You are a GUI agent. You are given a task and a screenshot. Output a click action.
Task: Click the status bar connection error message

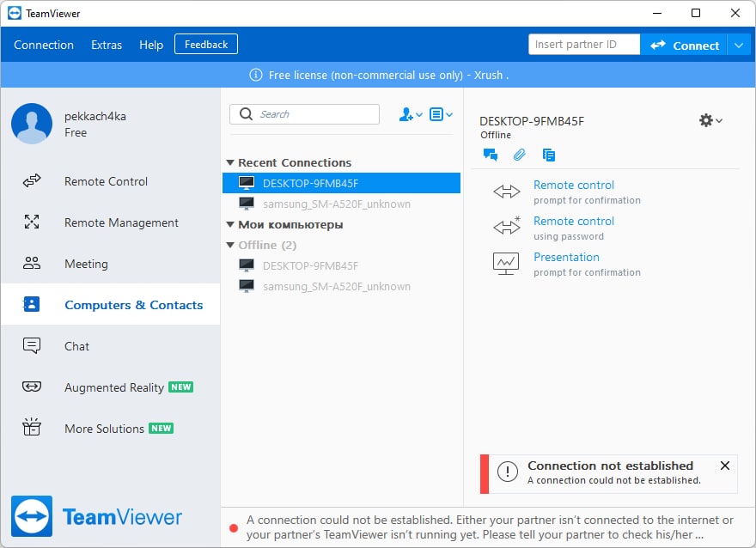coord(490,527)
